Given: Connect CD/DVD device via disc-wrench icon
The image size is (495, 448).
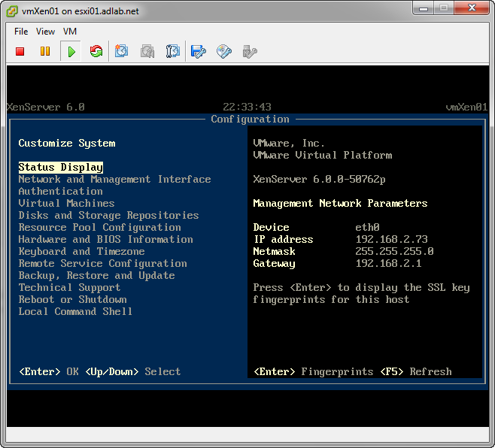Looking at the screenshot, I should coord(224,51).
